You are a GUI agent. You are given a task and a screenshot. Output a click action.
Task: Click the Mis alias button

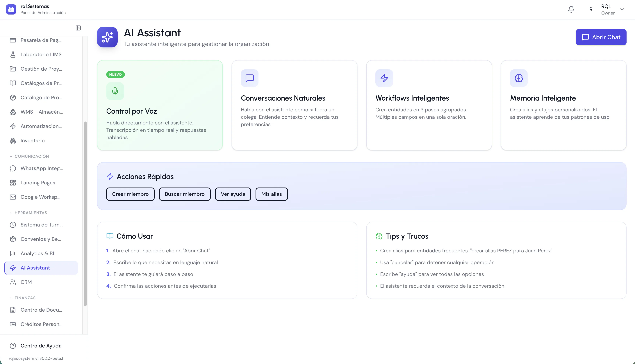pos(272,194)
